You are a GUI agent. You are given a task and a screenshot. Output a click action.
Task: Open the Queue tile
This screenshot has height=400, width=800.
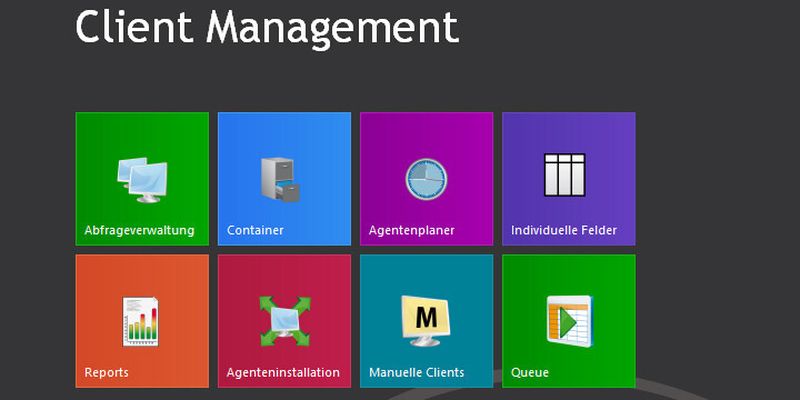pyautogui.click(x=569, y=321)
